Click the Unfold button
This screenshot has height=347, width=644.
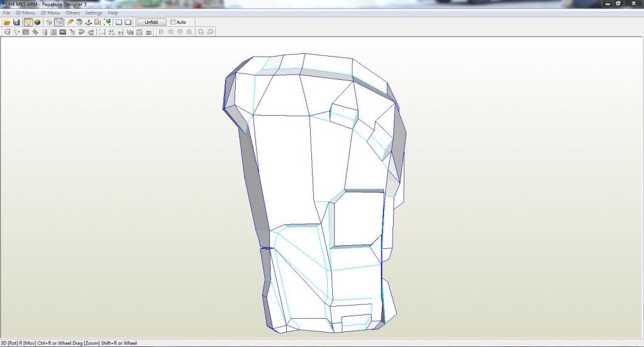pyautogui.click(x=151, y=22)
